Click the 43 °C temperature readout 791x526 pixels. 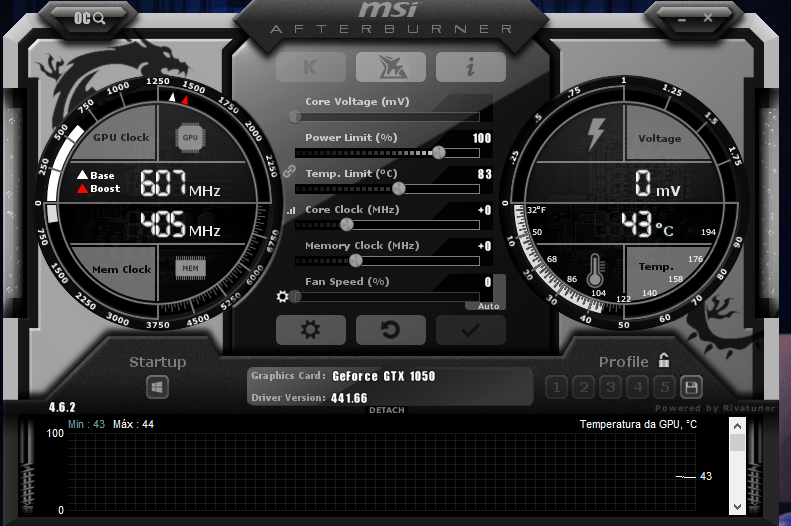(x=647, y=224)
